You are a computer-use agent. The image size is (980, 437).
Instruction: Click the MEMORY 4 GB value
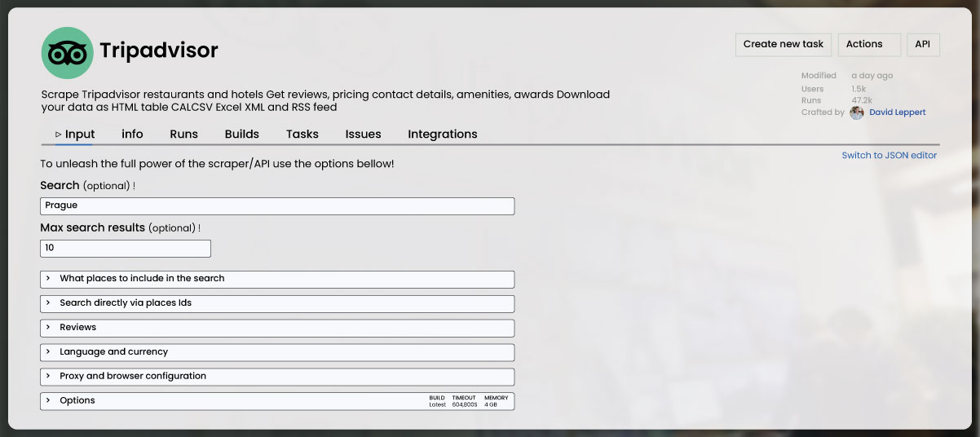(x=496, y=401)
